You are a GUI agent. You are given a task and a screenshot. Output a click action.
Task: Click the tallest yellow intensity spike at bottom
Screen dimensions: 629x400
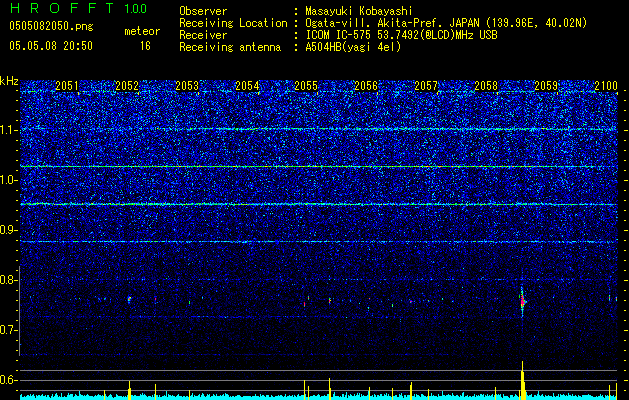pyautogui.click(x=523, y=380)
